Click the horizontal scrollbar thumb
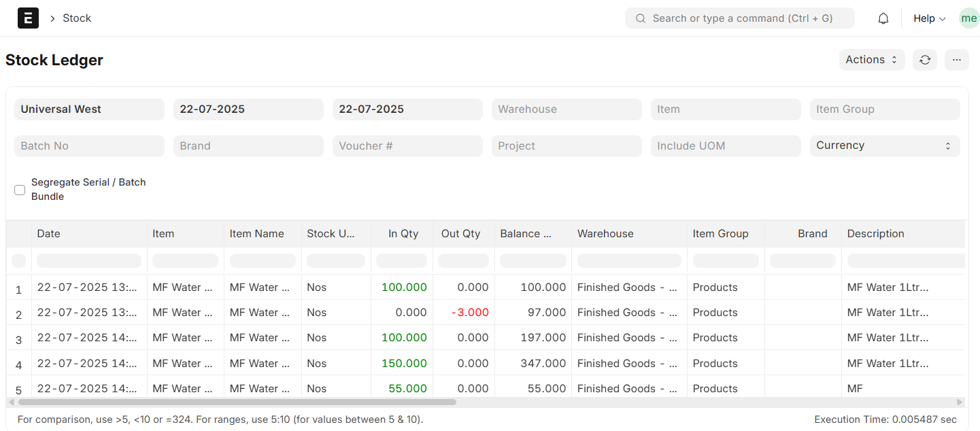This screenshot has width=980, height=431. click(x=237, y=402)
